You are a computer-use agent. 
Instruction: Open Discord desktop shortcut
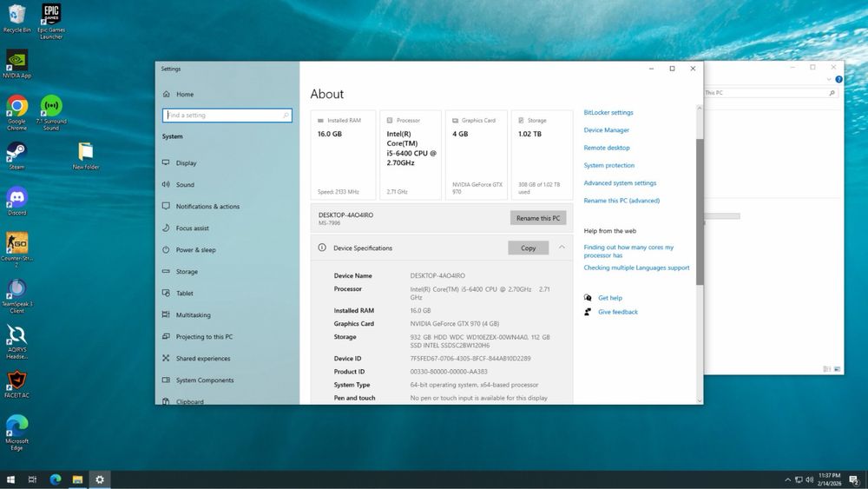16,201
